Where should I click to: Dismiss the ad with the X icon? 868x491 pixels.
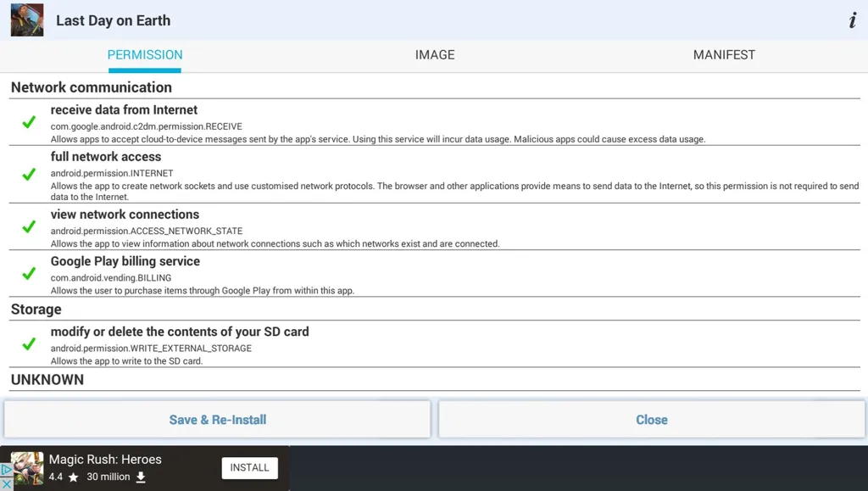click(x=6, y=484)
